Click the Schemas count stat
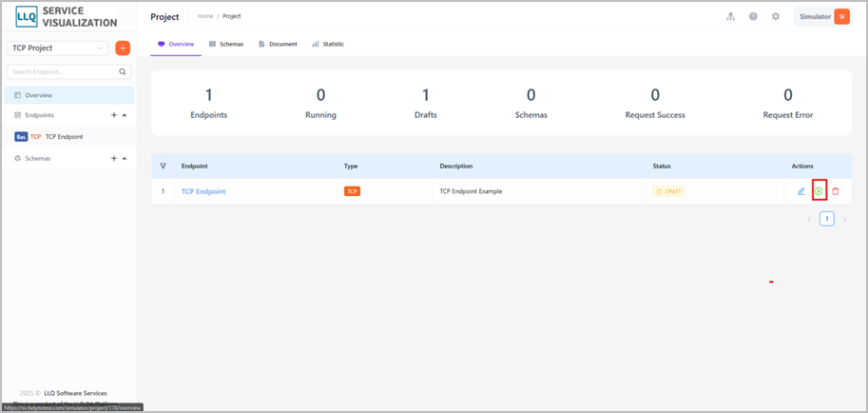The height and width of the screenshot is (413, 868). (x=530, y=104)
